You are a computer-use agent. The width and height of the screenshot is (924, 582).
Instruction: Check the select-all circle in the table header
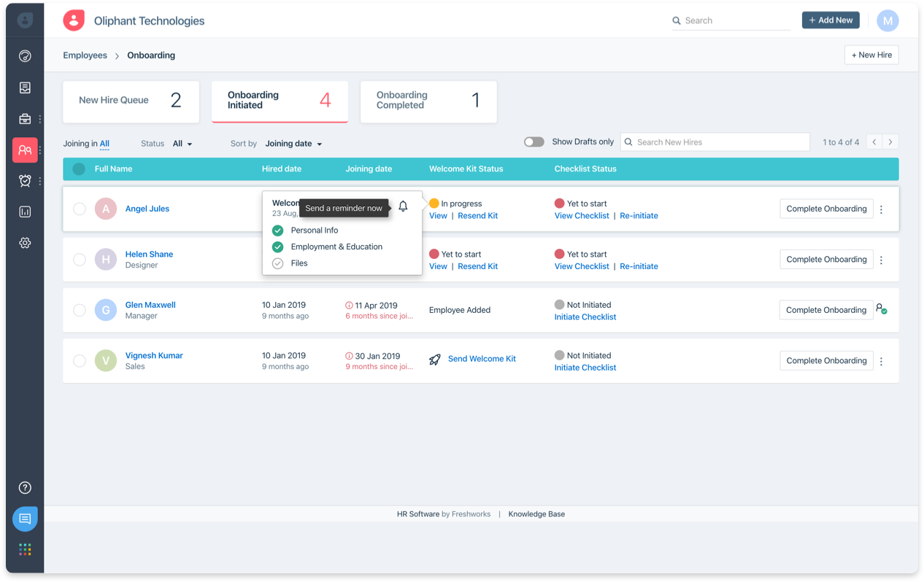(79, 168)
